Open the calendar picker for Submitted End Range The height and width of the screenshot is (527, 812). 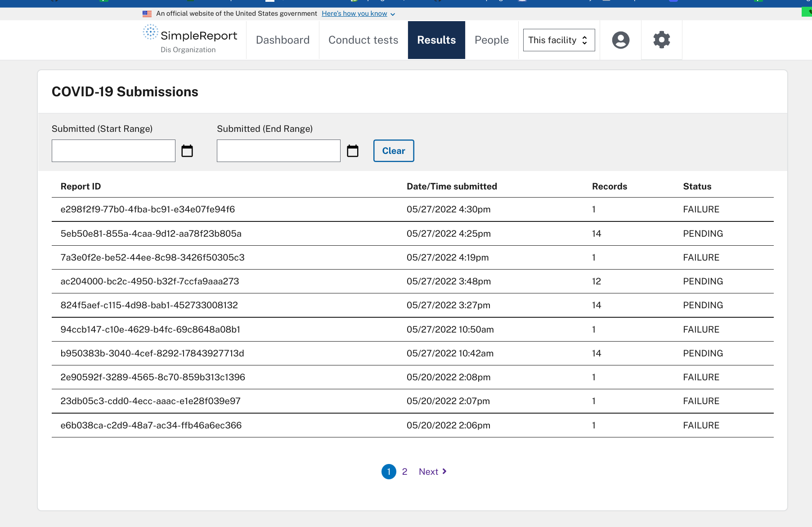coord(352,151)
